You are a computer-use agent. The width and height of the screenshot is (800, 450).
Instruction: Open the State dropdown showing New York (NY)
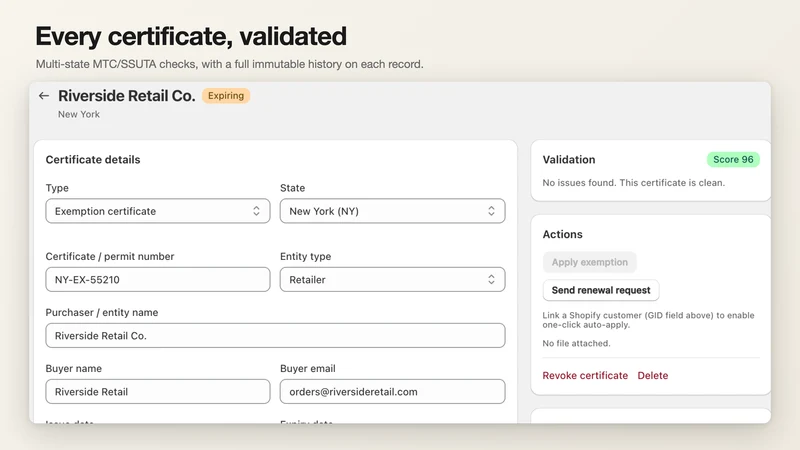point(392,211)
